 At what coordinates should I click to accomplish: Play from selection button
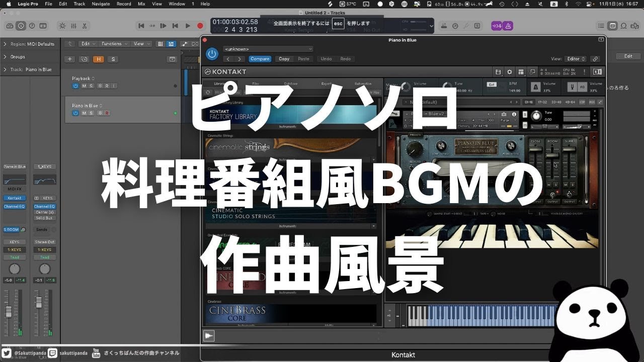click(x=164, y=26)
